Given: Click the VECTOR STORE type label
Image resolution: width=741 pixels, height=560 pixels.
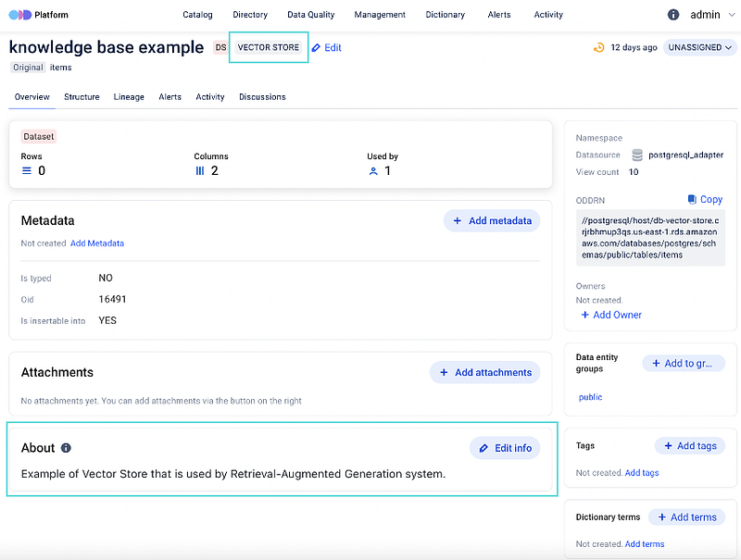Looking at the screenshot, I should click(269, 47).
